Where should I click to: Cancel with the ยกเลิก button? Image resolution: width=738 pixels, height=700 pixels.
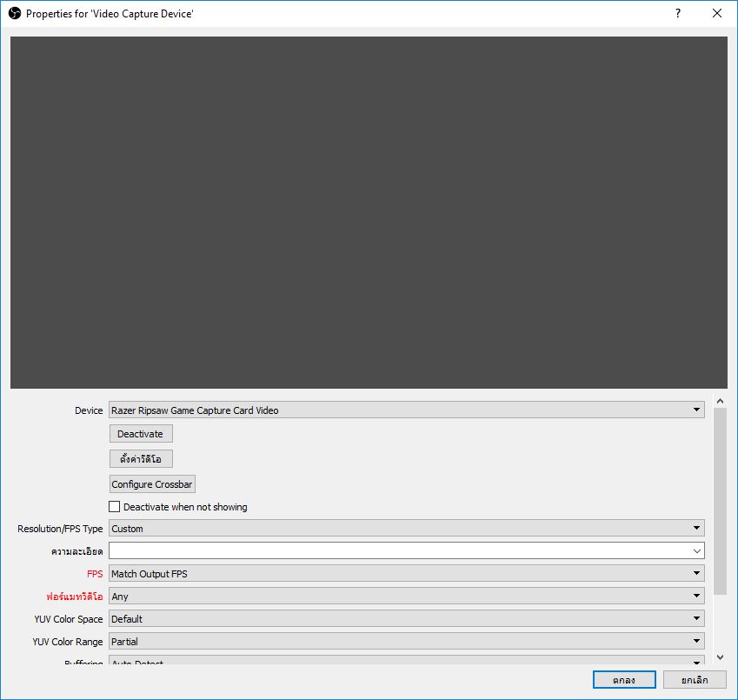pyautogui.click(x=694, y=680)
